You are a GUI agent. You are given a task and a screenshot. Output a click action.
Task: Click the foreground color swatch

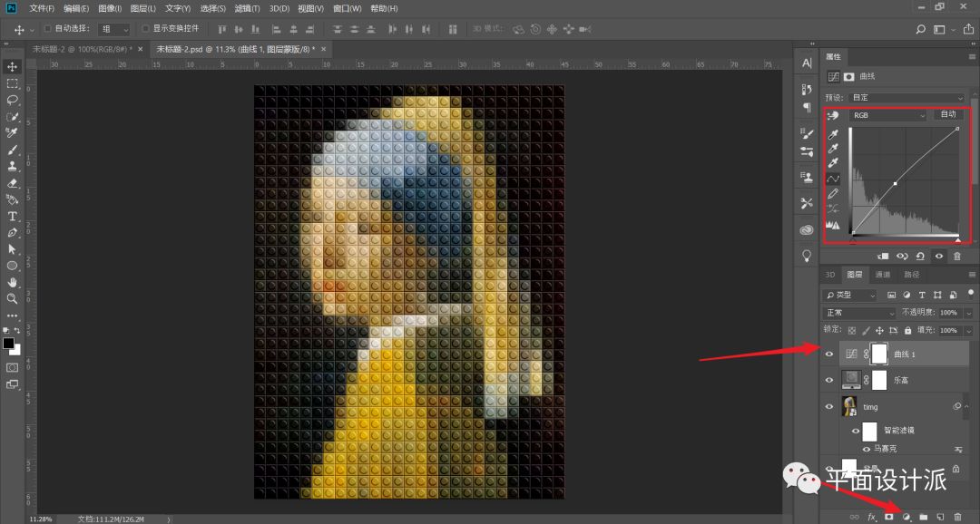coord(9,343)
